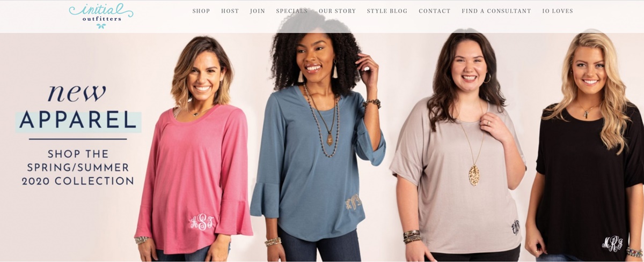Open the OUR STORY page

[337, 11]
